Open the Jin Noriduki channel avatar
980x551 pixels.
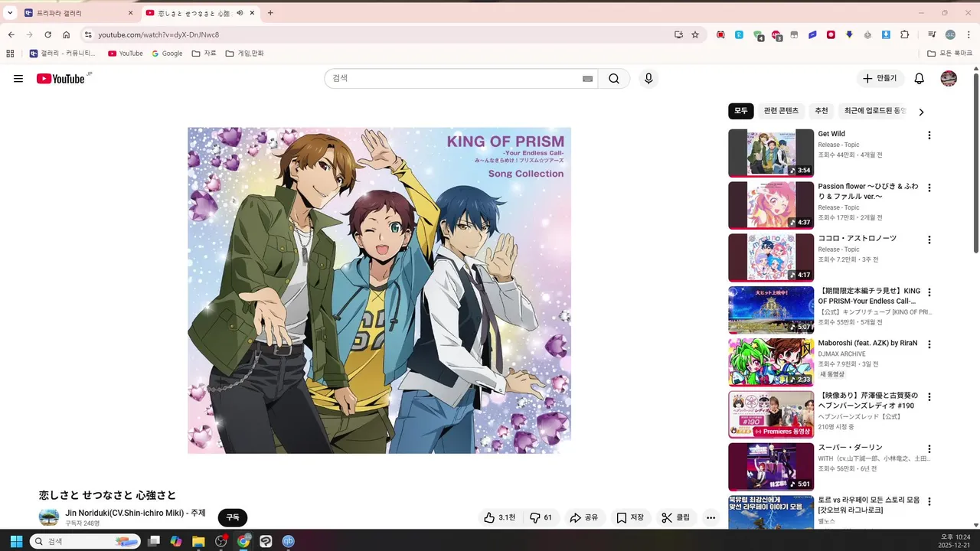coord(49,517)
